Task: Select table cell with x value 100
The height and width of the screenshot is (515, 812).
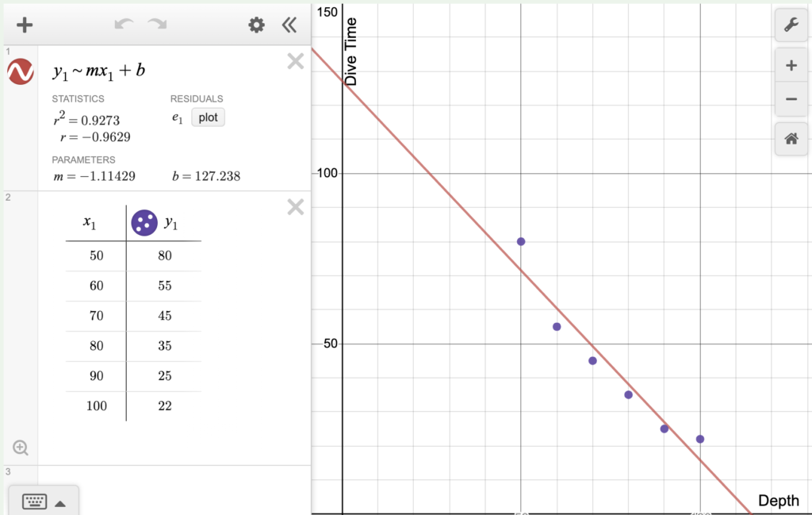Action: point(96,405)
